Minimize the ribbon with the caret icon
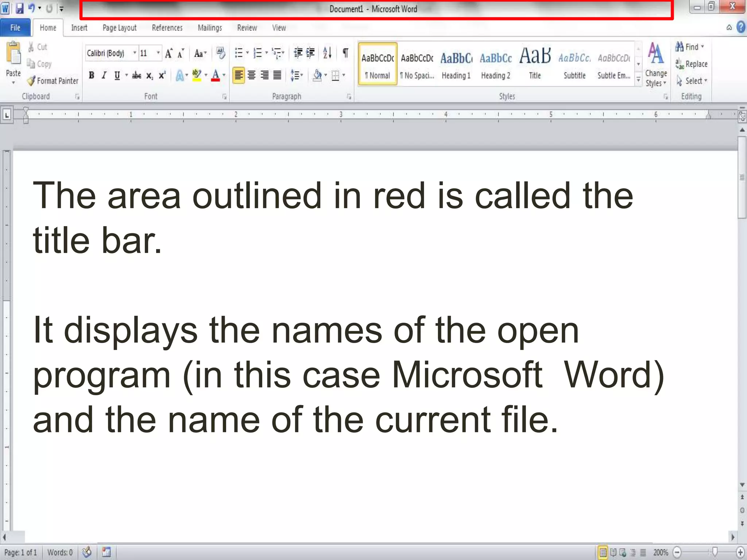 [x=729, y=28]
